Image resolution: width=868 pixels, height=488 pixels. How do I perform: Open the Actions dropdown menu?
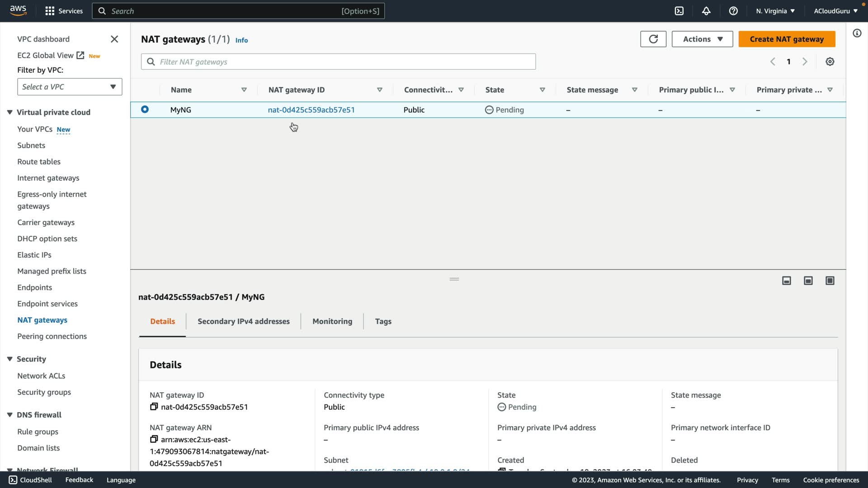(702, 39)
